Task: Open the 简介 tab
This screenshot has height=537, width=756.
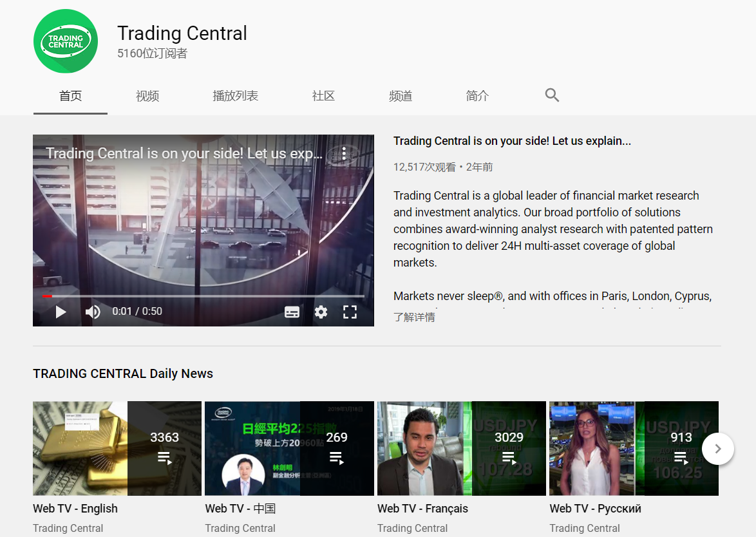Action: (477, 95)
